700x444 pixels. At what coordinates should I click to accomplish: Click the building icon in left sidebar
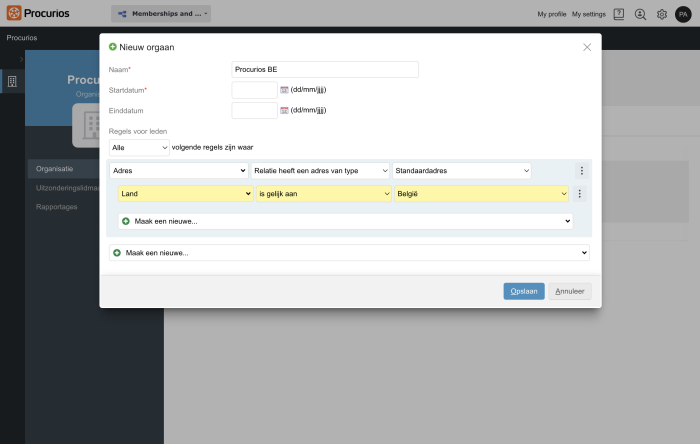pos(12,82)
